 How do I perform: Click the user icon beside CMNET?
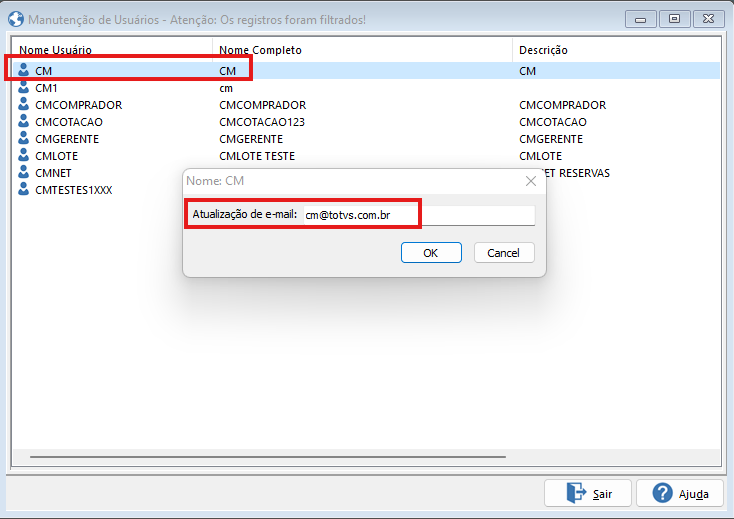[23, 172]
